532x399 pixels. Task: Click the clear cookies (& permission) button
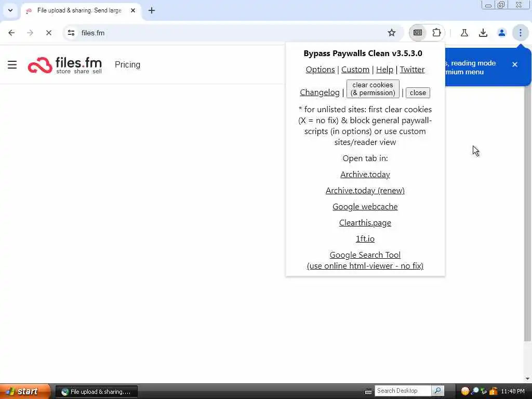tap(373, 89)
